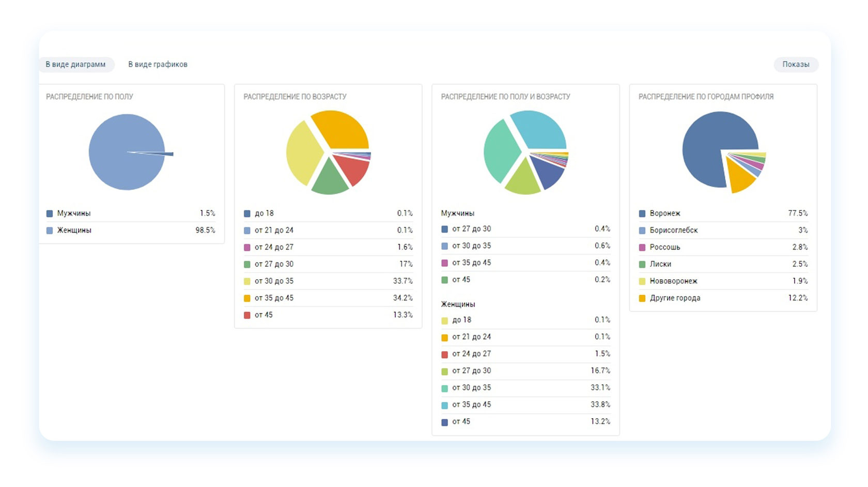The width and height of the screenshot is (868, 487).
Task: Select 'от 21 до 24' age legend row
Action: (328, 231)
